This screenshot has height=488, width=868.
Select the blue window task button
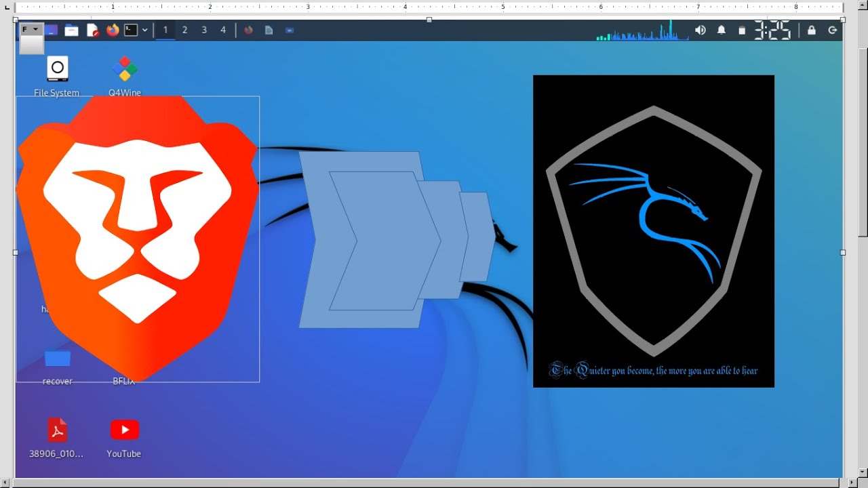pos(290,30)
